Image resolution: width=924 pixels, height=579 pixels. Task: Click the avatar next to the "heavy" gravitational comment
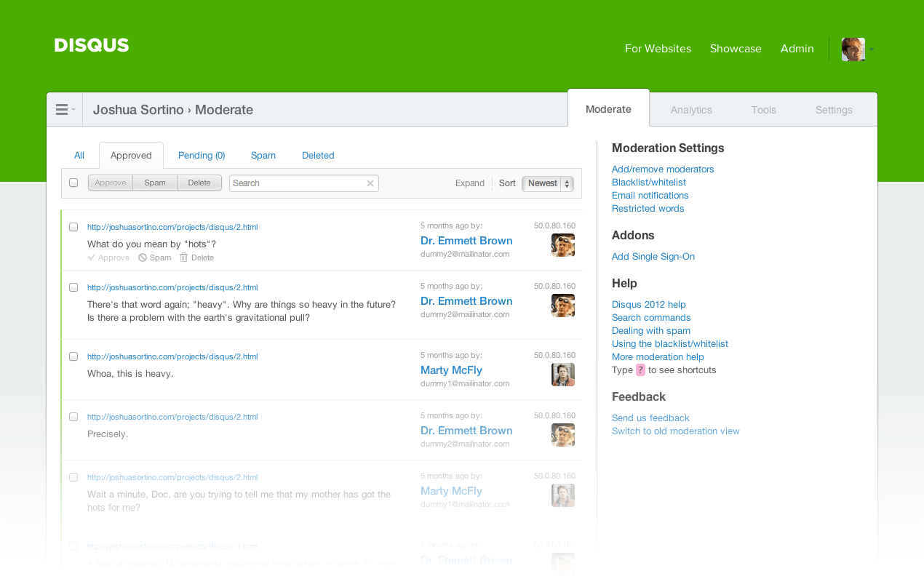[x=563, y=306]
